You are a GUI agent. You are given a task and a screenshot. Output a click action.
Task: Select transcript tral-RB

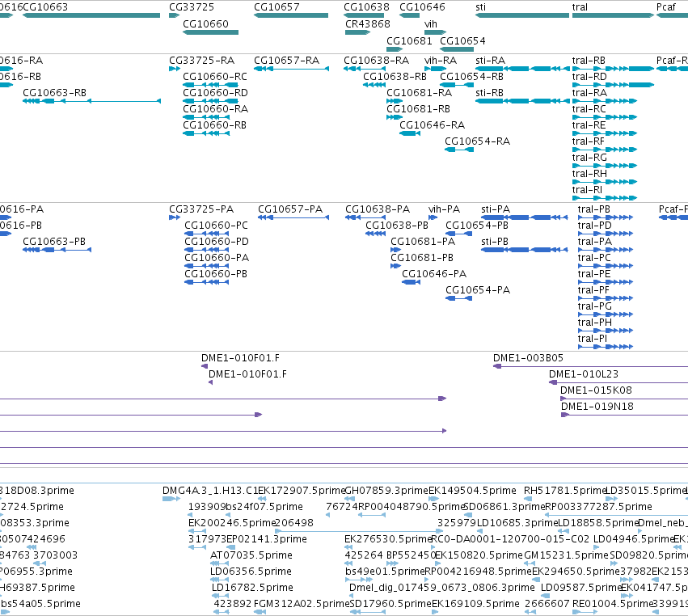tap(613, 69)
